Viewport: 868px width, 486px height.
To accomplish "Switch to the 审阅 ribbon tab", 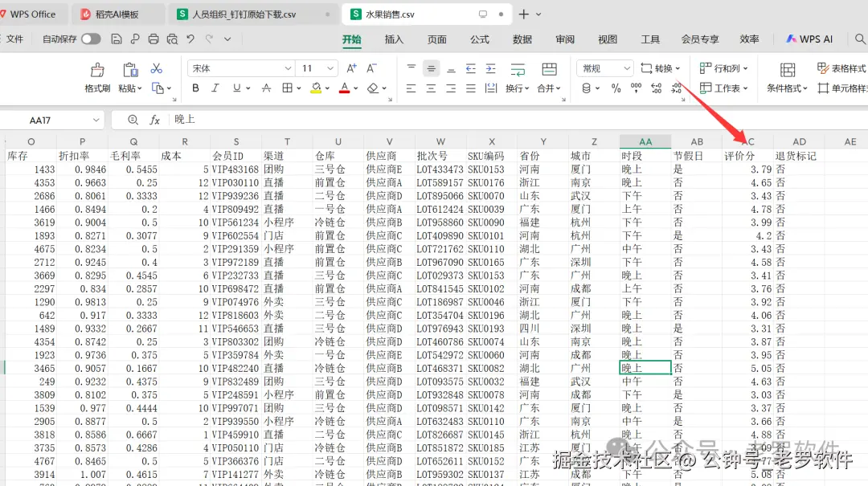I will click(565, 39).
